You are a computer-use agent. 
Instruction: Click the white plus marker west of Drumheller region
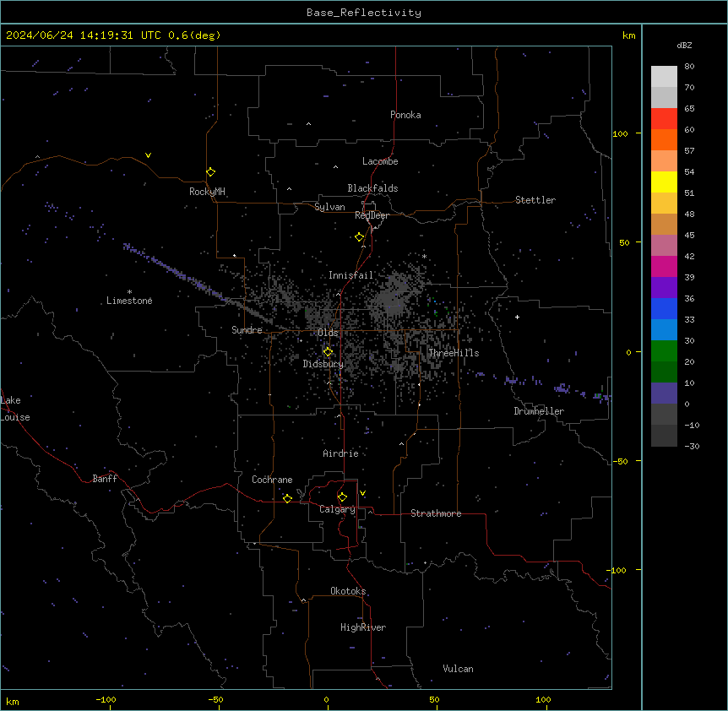(x=517, y=317)
